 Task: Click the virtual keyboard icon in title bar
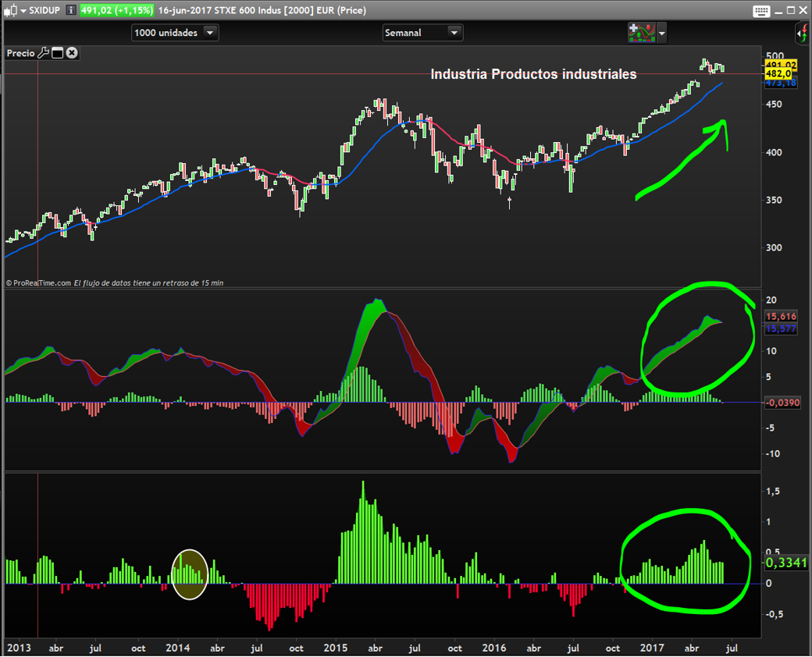coord(762,11)
